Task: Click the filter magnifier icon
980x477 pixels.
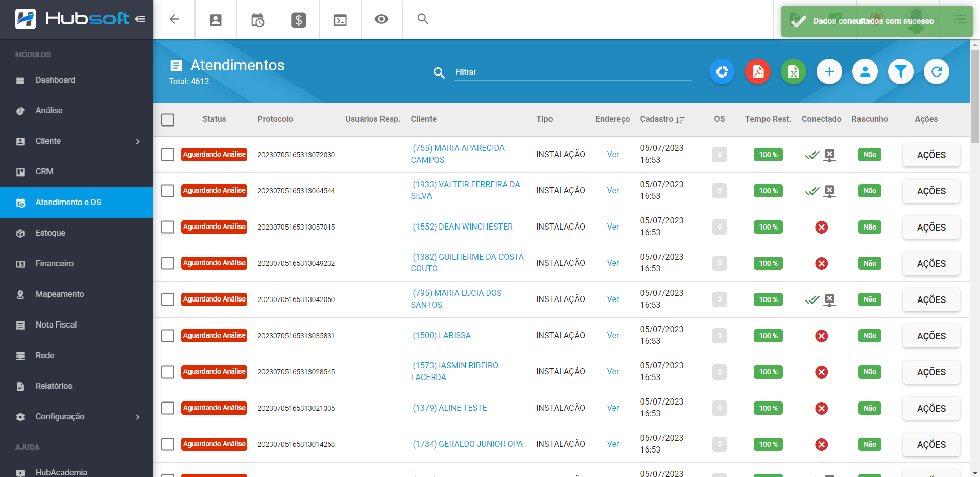Action: pyautogui.click(x=439, y=73)
